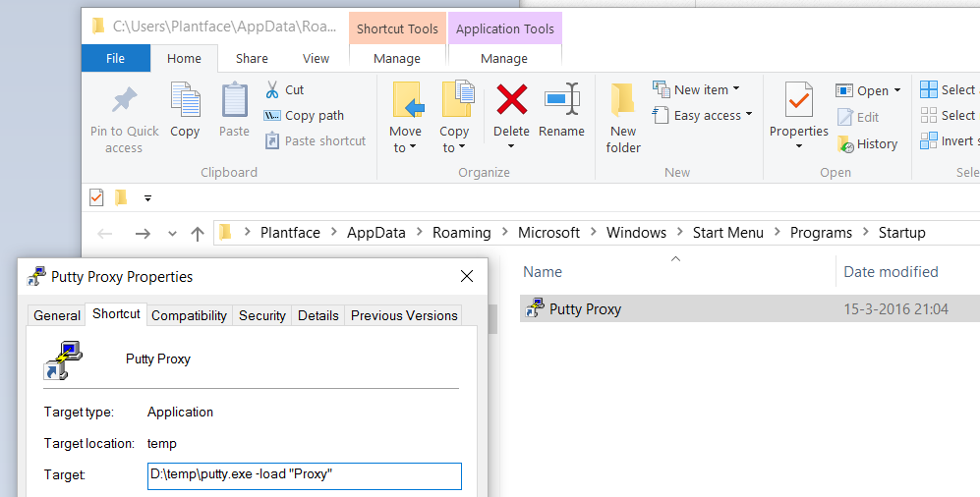
Task: Switch to Security tab in Properties
Action: click(x=261, y=315)
